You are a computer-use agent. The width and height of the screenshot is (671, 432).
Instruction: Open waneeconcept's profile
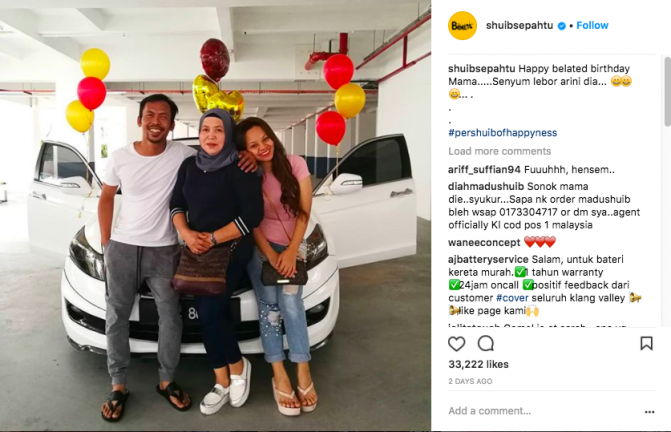[x=484, y=243]
